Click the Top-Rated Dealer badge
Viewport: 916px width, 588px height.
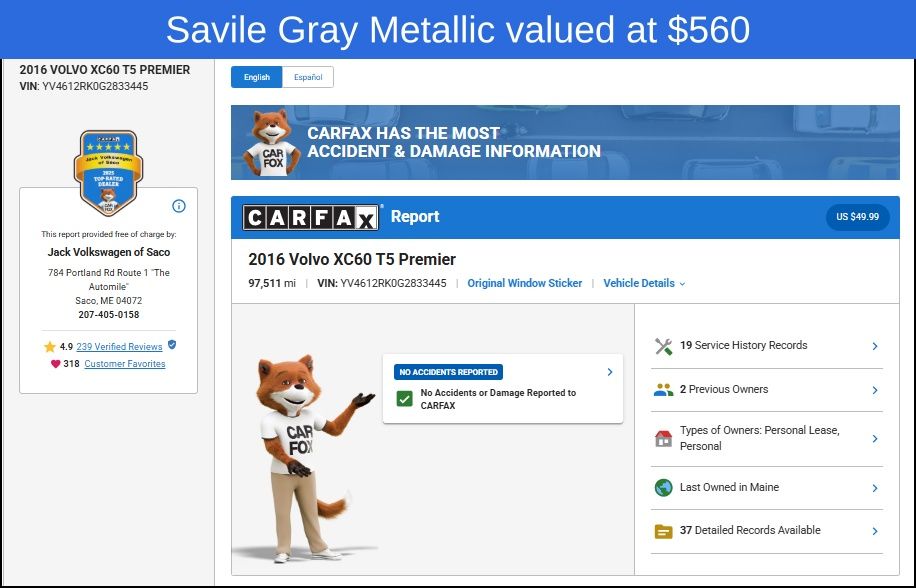pyautogui.click(x=108, y=173)
